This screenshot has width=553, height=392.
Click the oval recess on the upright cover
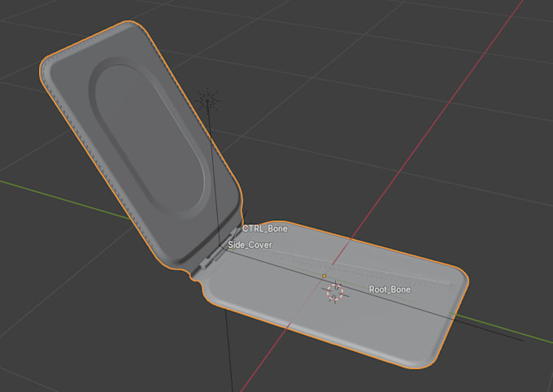coord(150,138)
